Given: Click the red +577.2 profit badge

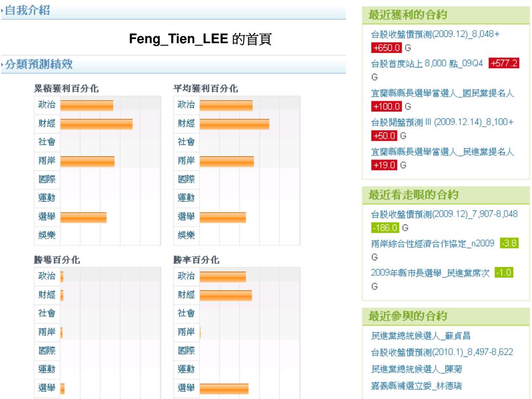Looking at the screenshot, I should pos(504,63).
